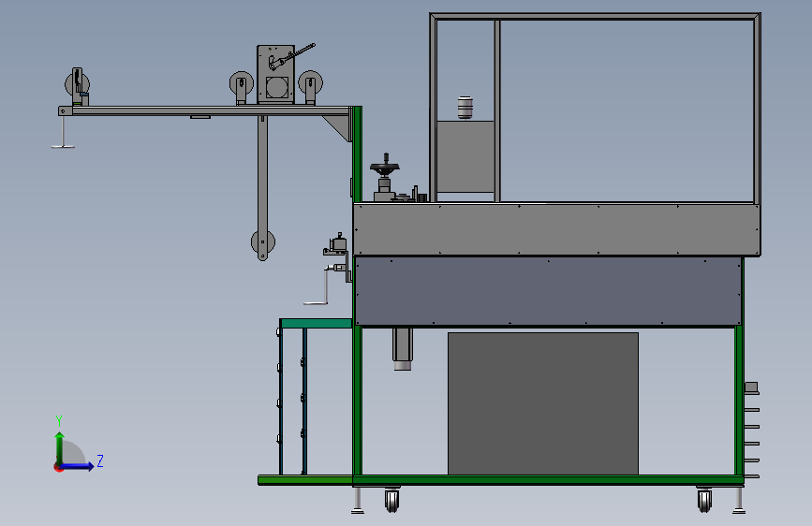Select the bluish-gray middle side panel
This screenshot has width=812, height=526.
pyautogui.click(x=548, y=291)
